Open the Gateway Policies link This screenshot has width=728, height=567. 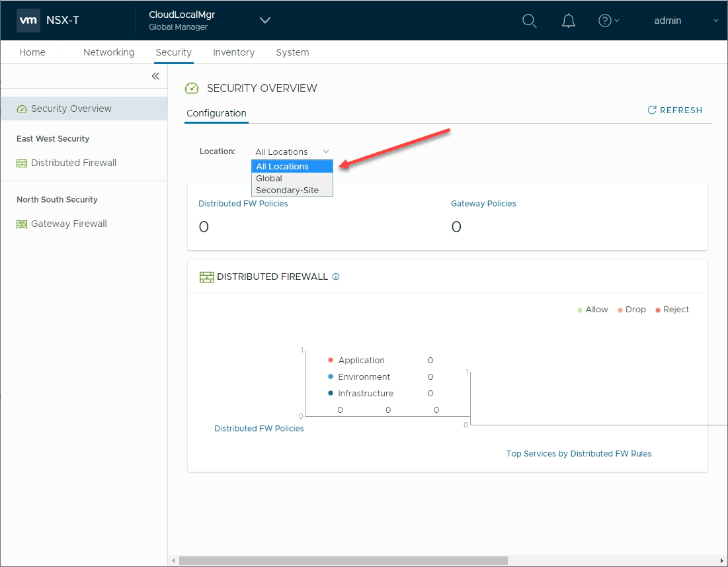point(483,204)
